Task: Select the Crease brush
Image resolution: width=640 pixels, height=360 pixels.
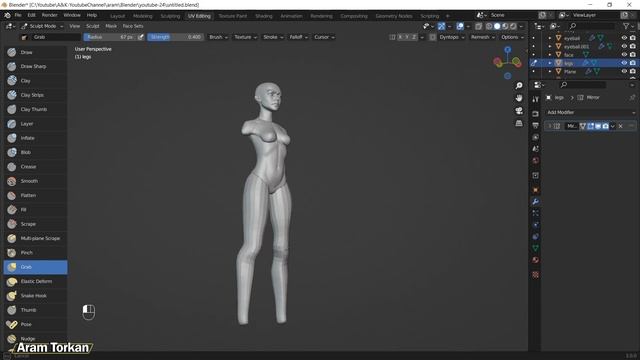Action: pos(35,167)
